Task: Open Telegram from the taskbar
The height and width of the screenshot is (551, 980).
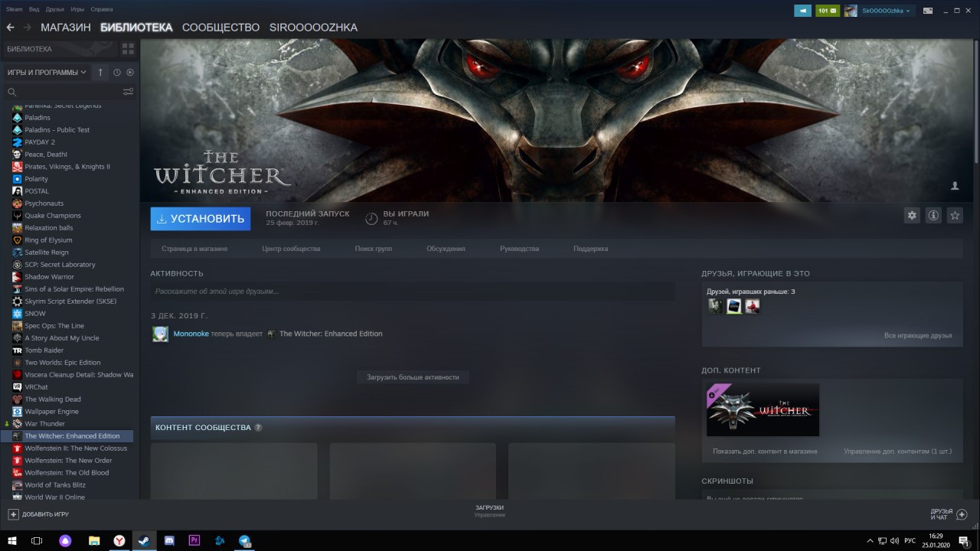Action: pos(245,540)
